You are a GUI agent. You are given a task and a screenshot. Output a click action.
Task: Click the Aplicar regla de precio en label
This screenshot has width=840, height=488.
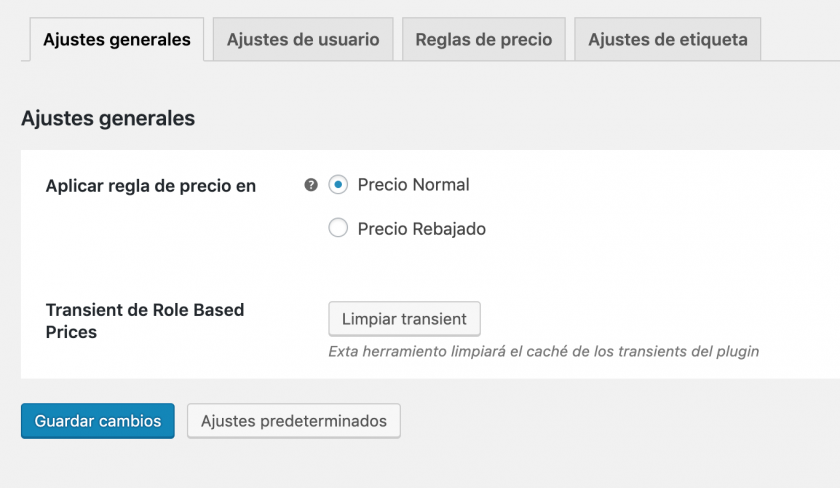tap(151, 186)
